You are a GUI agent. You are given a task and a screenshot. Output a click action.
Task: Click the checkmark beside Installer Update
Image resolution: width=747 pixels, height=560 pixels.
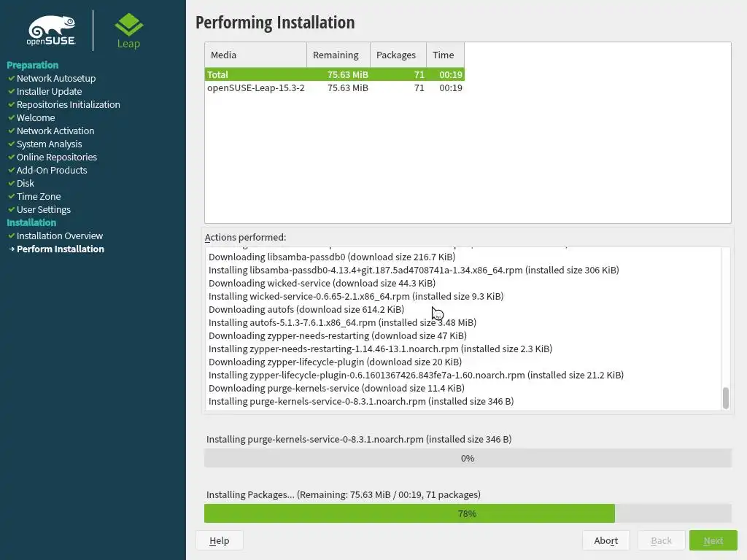12,91
